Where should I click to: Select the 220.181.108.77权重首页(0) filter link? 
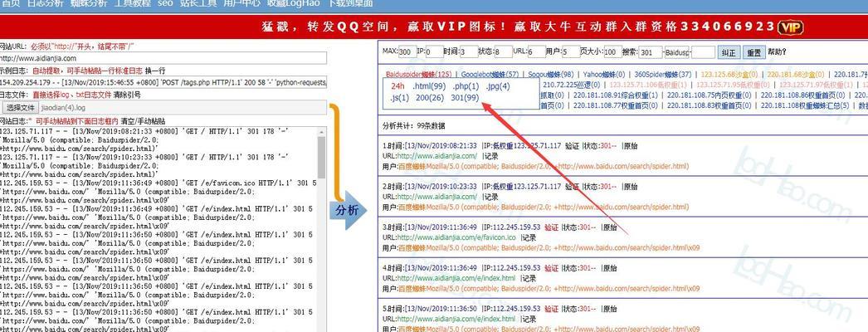click(616, 105)
